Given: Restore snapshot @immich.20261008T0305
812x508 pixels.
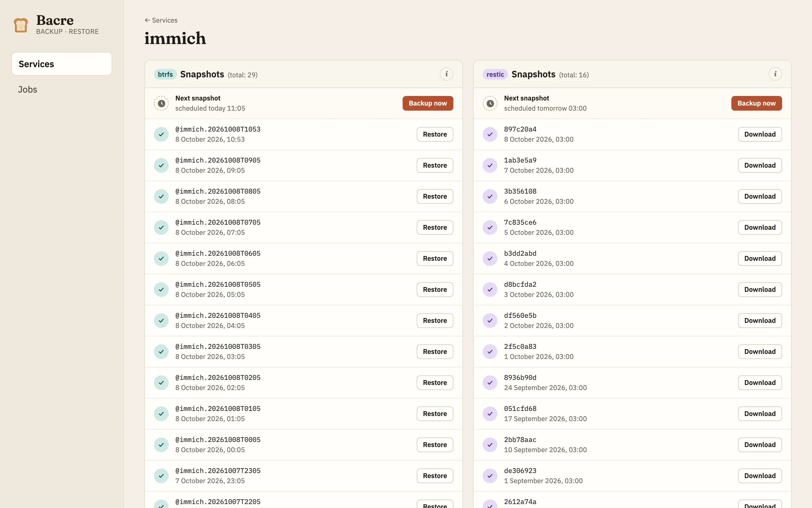Looking at the screenshot, I should point(435,351).
